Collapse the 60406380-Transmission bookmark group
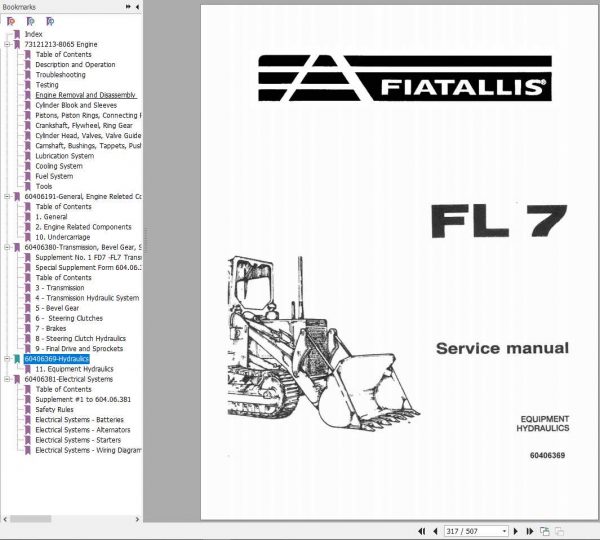This screenshot has width=600, height=540. point(7,247)
